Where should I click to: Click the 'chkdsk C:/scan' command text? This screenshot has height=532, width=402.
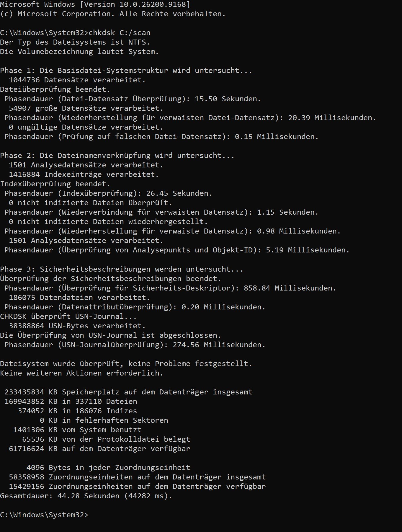click(x=120, y=32)
